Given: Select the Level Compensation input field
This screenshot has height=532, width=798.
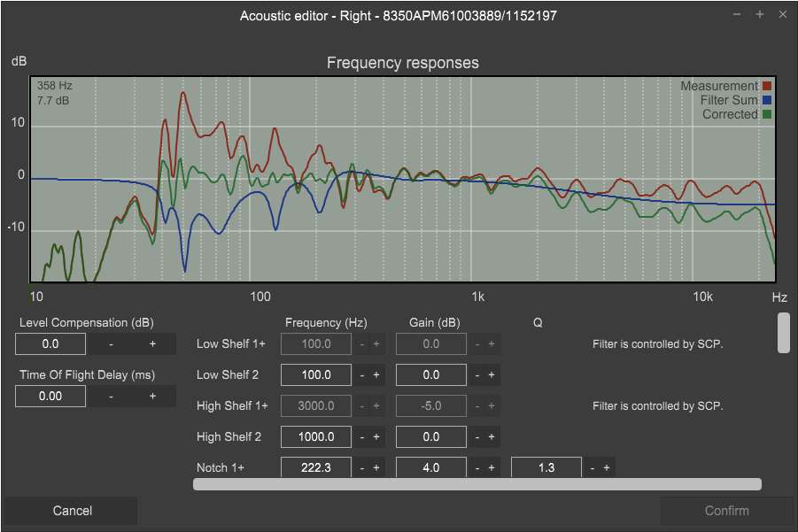Looking at the screenshot, I should 50,343.
